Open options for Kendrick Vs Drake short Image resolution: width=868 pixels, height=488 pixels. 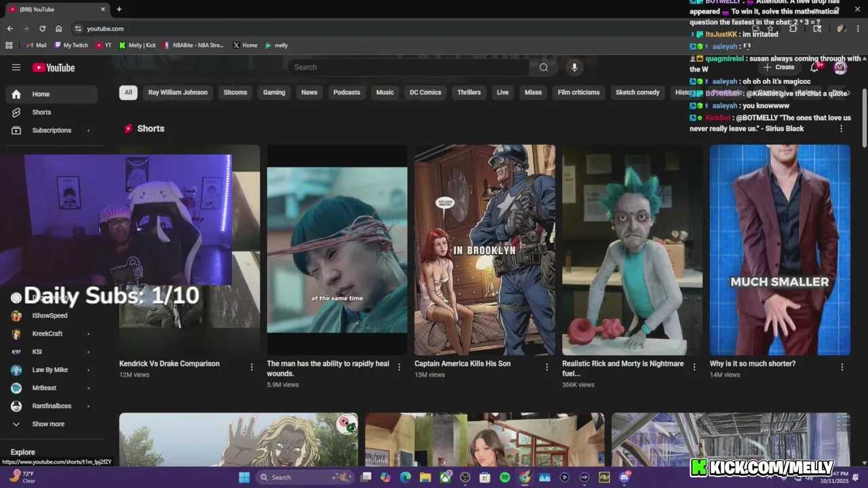point(252,367)
